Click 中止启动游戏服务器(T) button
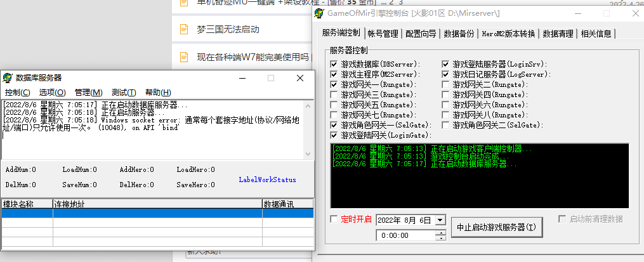 click(496, 228)
